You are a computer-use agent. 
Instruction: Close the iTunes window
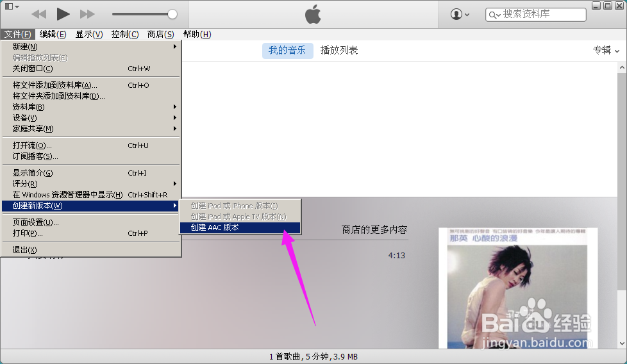coord(619,6)
